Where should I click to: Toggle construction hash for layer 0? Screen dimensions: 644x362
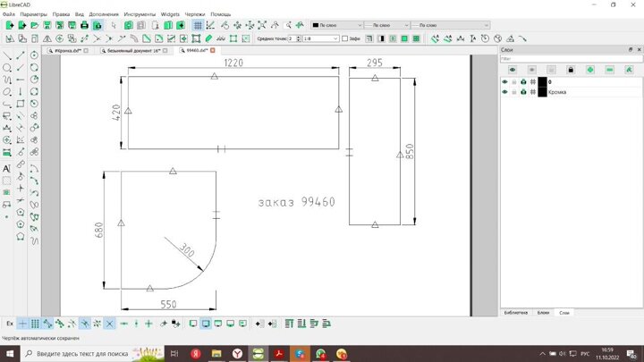pyautogui.click(x=533, y=82)
